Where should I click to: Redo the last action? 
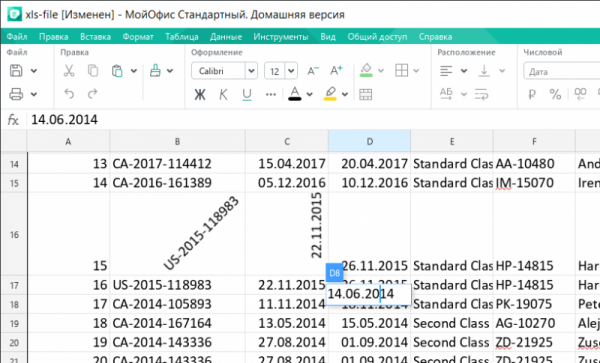(x=93, y=94)
